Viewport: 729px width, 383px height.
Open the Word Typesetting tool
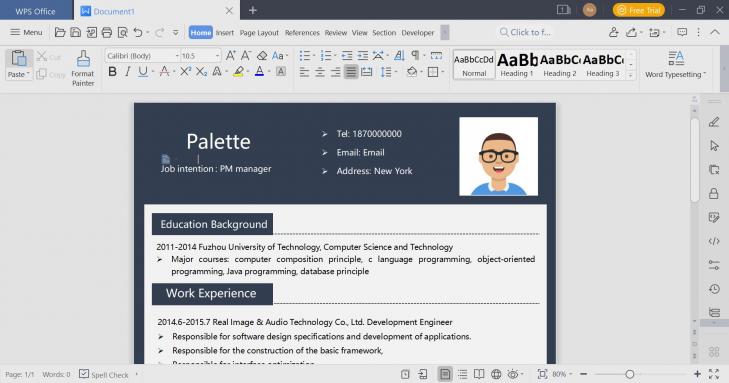676,64
